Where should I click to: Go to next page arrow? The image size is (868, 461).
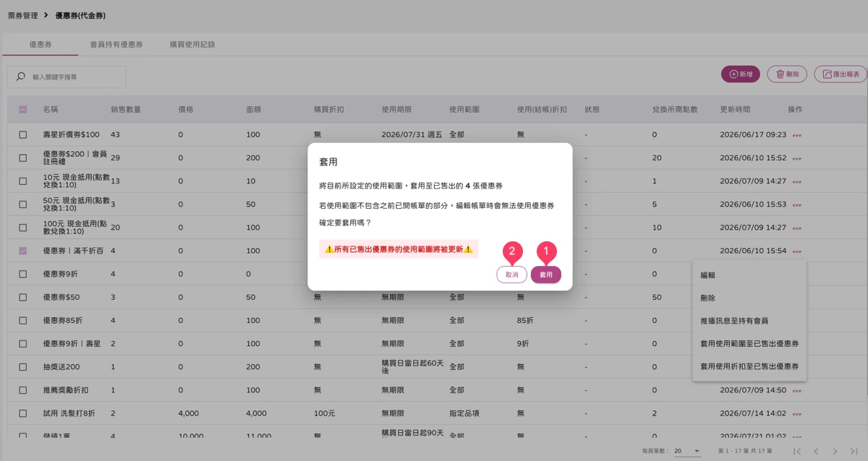click(835, 451)
